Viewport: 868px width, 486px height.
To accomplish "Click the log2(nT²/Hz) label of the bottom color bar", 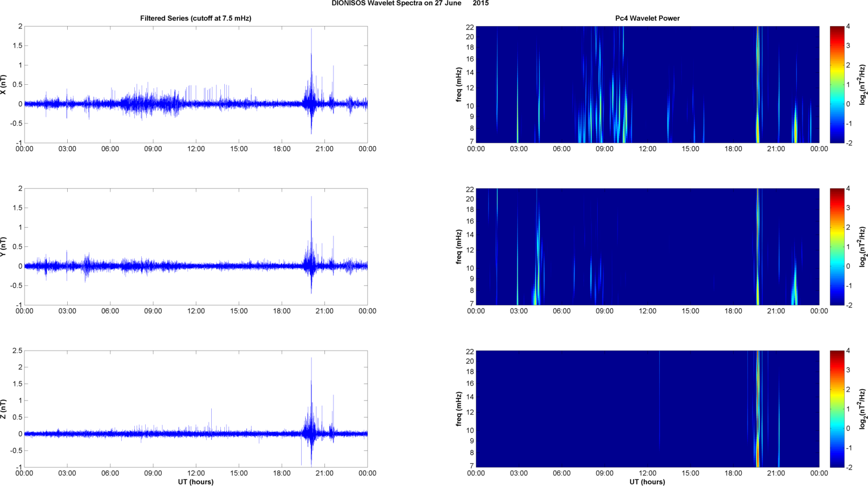I will (863, 409).
